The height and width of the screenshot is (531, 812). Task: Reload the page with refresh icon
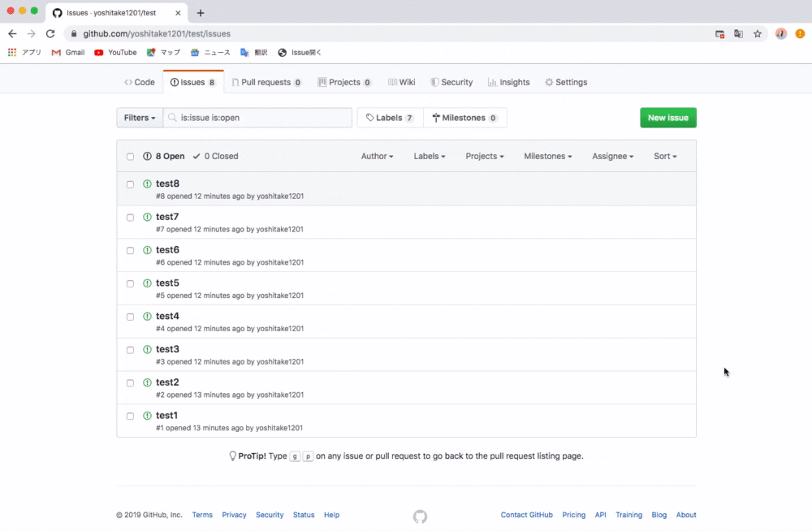click(50, 33)
